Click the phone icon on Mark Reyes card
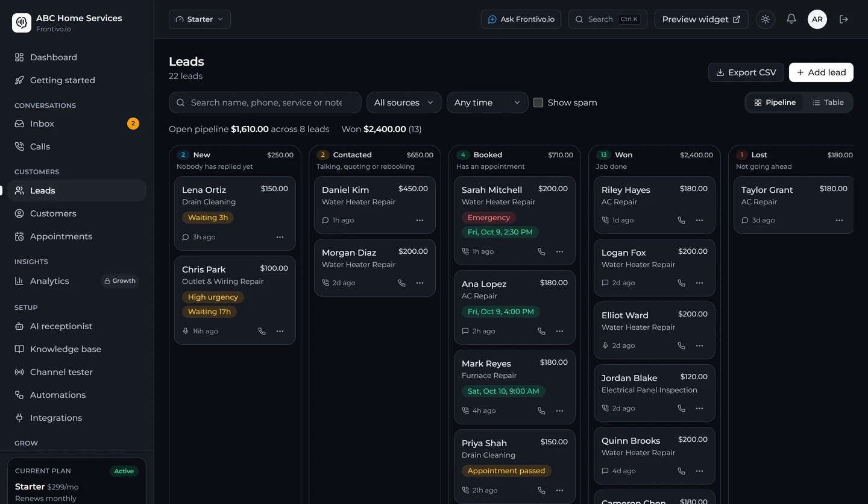Screen dimensions: 868x504 tap(541, 411)
